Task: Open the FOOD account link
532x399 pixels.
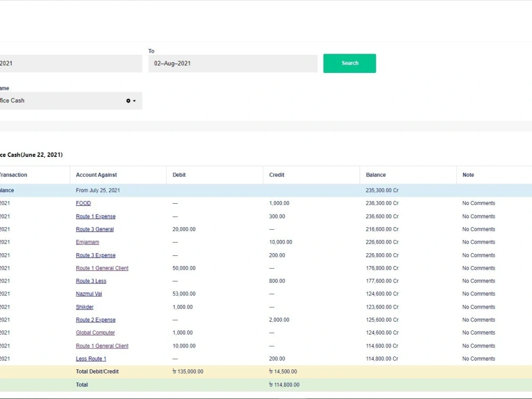Action: pyautogui.click(x=83, y=203)
